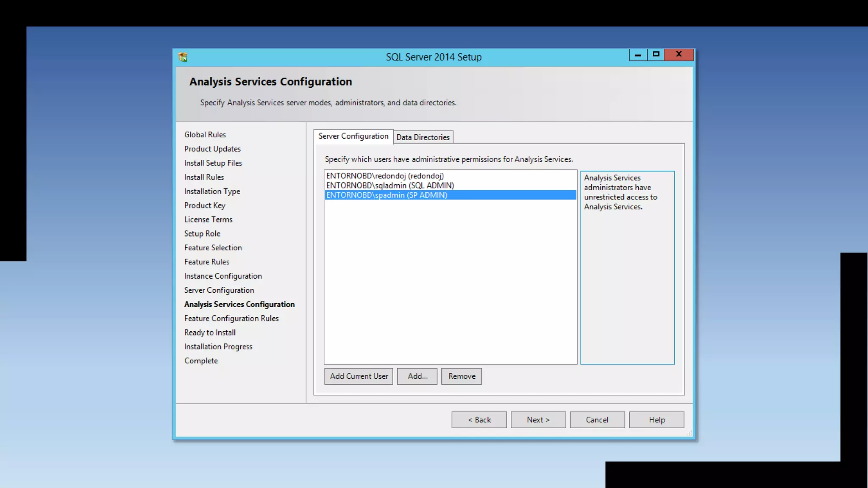Close the SQL Server 2014 Setup window

pos(679,55)
